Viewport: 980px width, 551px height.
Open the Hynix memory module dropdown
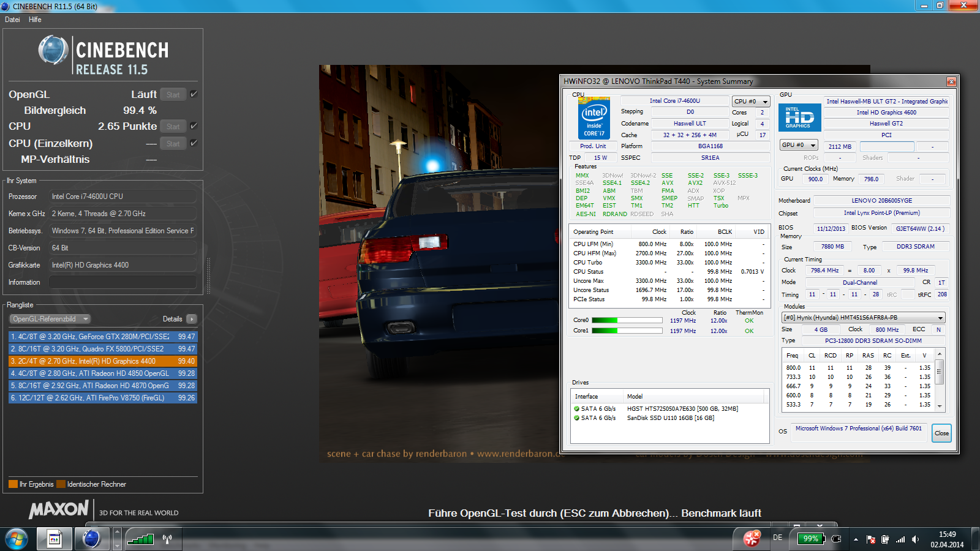click(864, 318)
